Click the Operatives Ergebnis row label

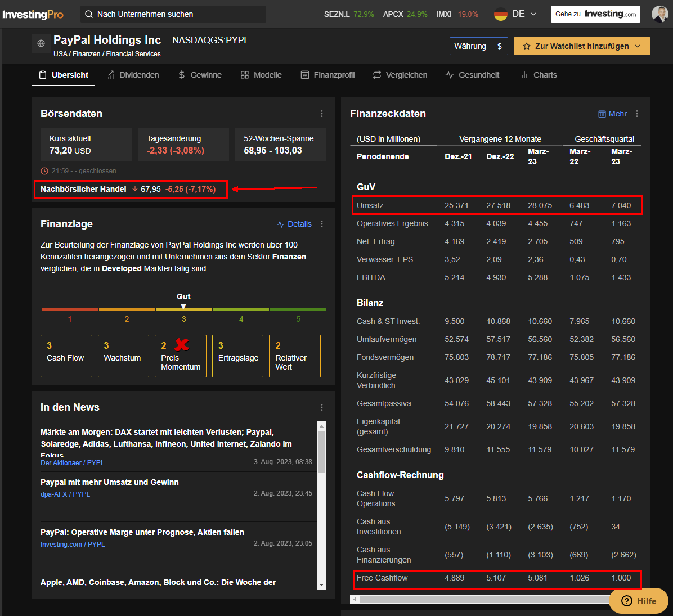coord(392,223)
